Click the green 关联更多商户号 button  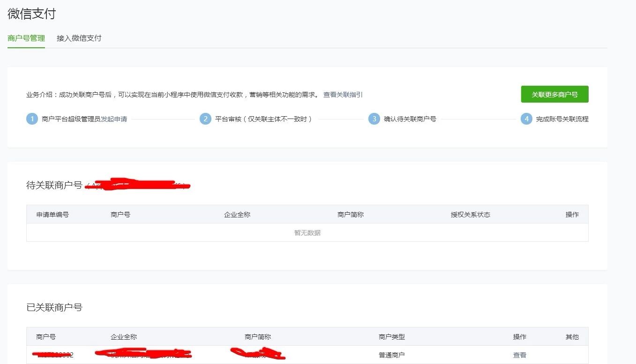[x=554, y=94]
